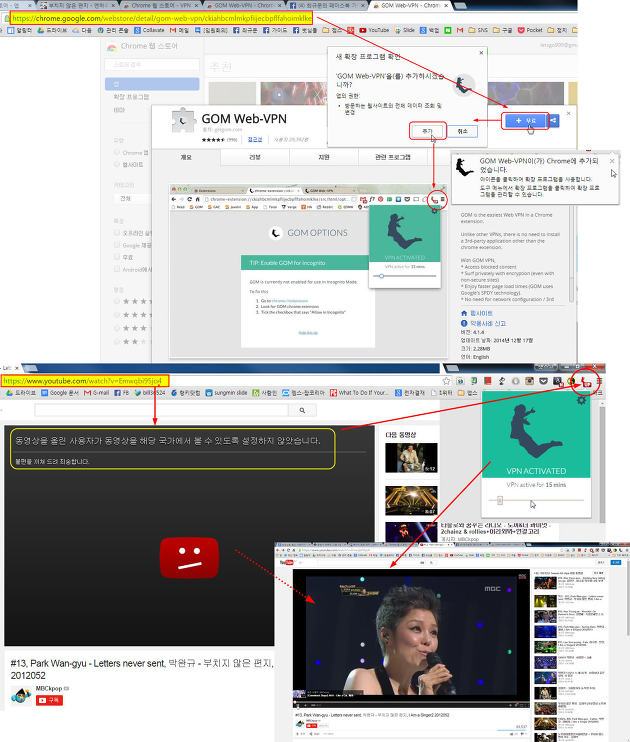Cancel the new extension confirmation dialog
Viewport: 630px width, 742px height.
tap(462, 131)
